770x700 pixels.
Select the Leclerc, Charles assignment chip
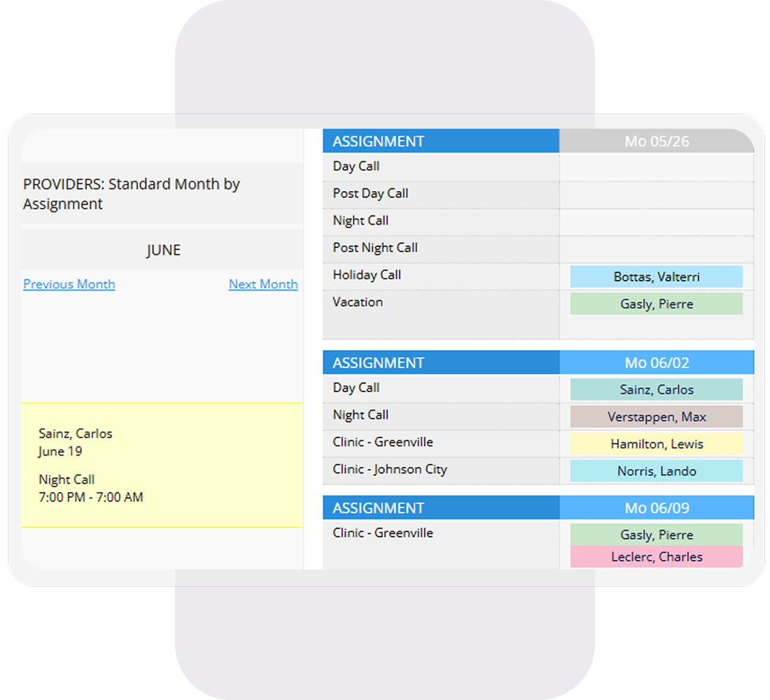coord(657,557)
